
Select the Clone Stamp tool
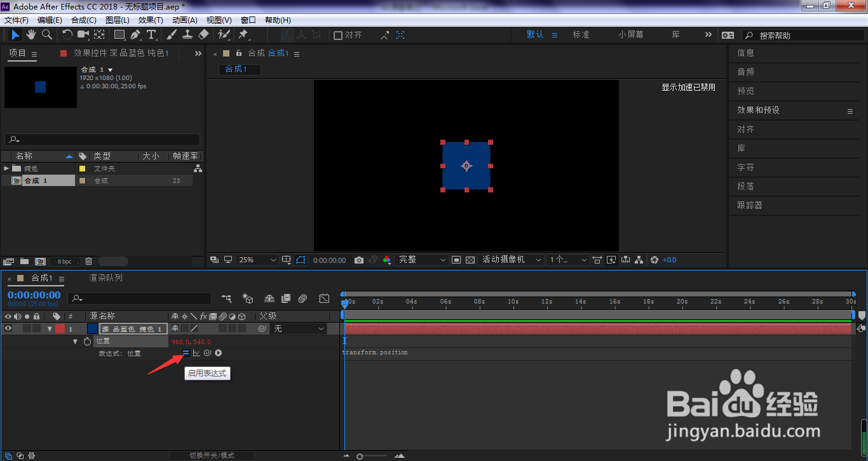click(188, 34)
